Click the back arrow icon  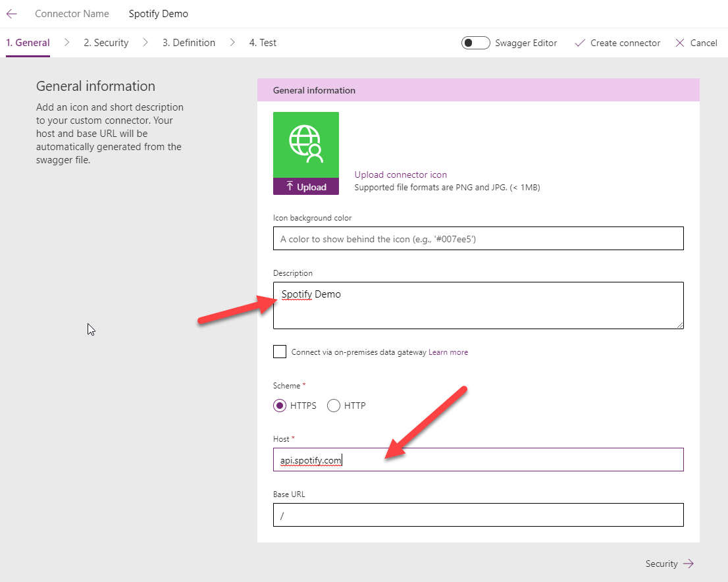[x=12, y=14]
